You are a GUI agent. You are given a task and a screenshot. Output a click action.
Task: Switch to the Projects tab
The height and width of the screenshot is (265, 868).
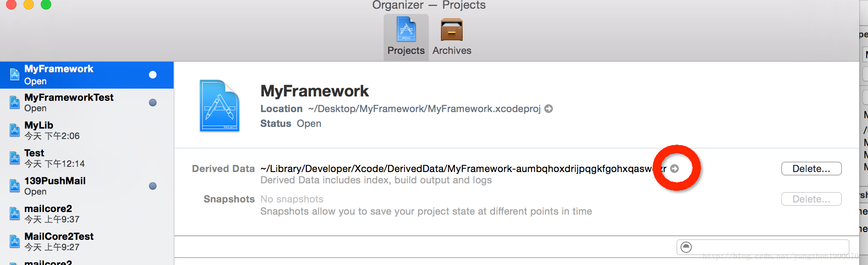pos(406,37)
